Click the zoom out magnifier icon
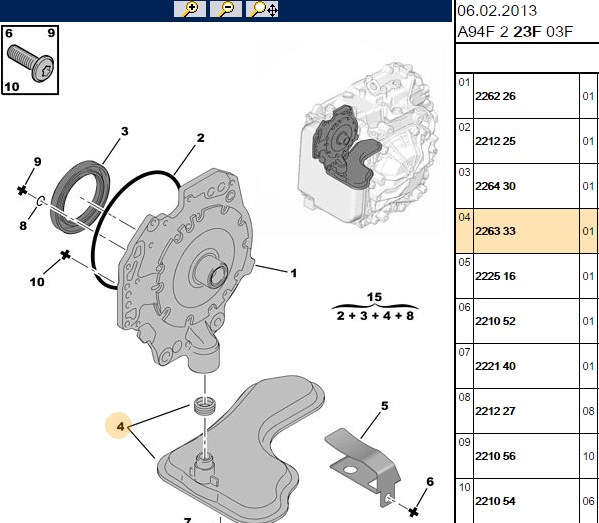This screenshot has width=599, height=523. click(226, 9)
